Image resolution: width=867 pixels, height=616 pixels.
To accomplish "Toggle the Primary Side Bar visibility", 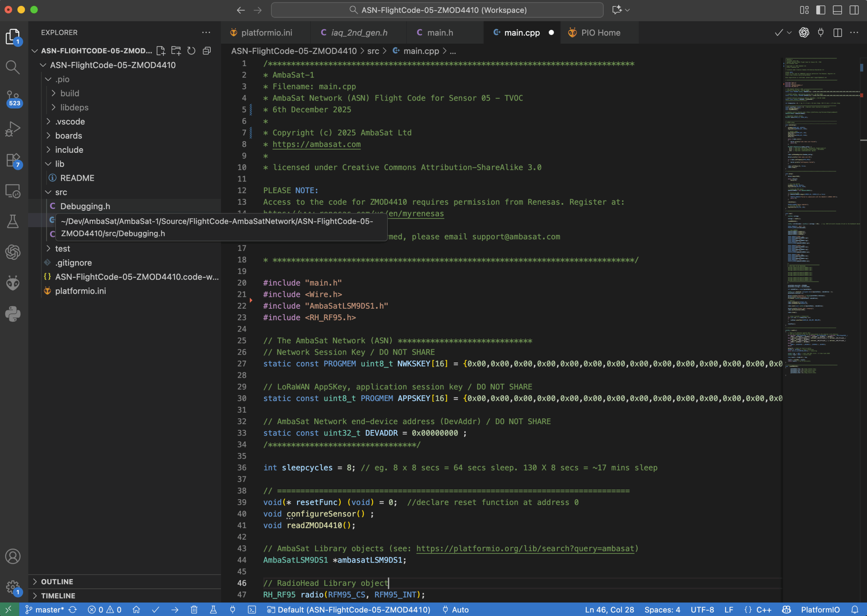I will click(x=820, y=10).
